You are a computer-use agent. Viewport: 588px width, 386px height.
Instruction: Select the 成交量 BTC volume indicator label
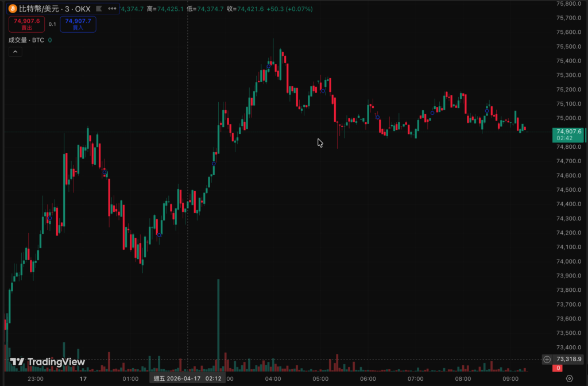pos(26,40)
